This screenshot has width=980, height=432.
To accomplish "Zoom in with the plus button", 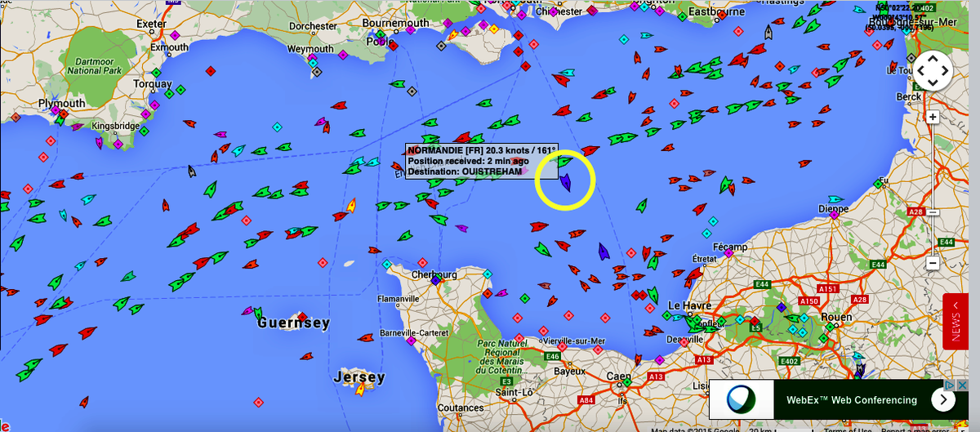I will (933, 117).
